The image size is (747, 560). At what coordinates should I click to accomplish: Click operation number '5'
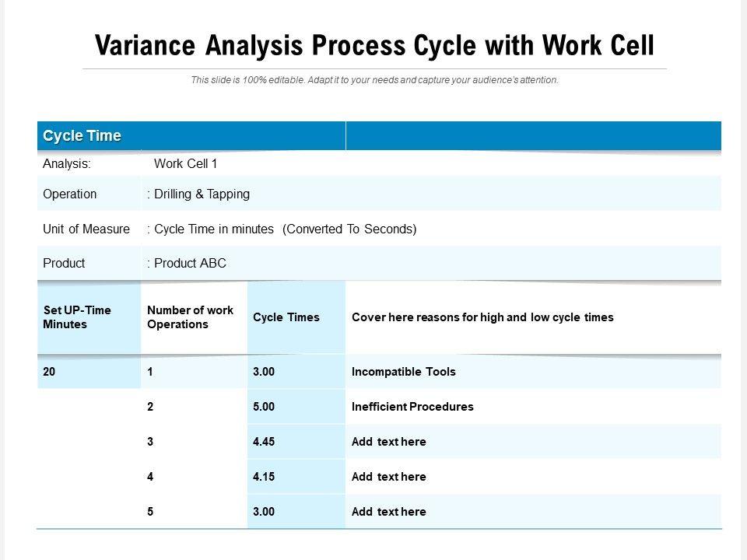point(150,512)
